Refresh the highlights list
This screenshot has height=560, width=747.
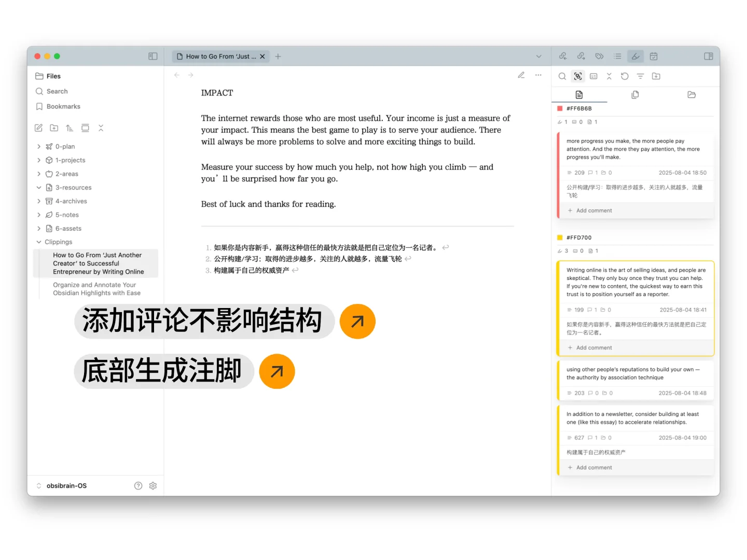click(x=625, y=76)
